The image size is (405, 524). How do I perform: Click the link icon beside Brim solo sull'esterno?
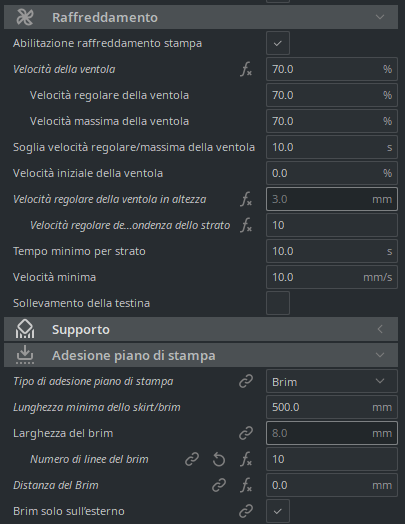coord(246,511)
